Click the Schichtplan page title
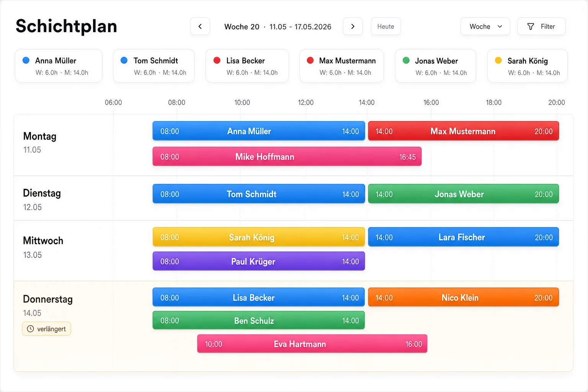Image resolution: width=588 pixels, height=392 pixels. (x=66, y=26)
